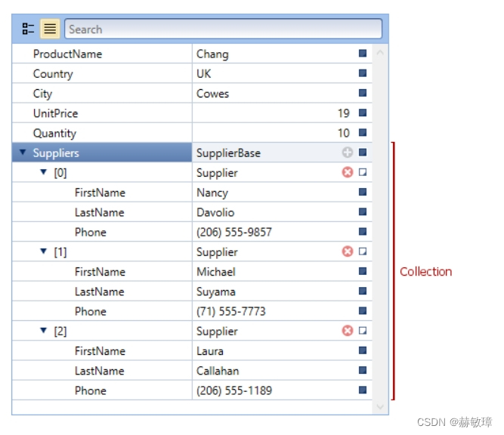The image size is (504, 435).
Task: Click the Search input field
Action: [224, 29]
